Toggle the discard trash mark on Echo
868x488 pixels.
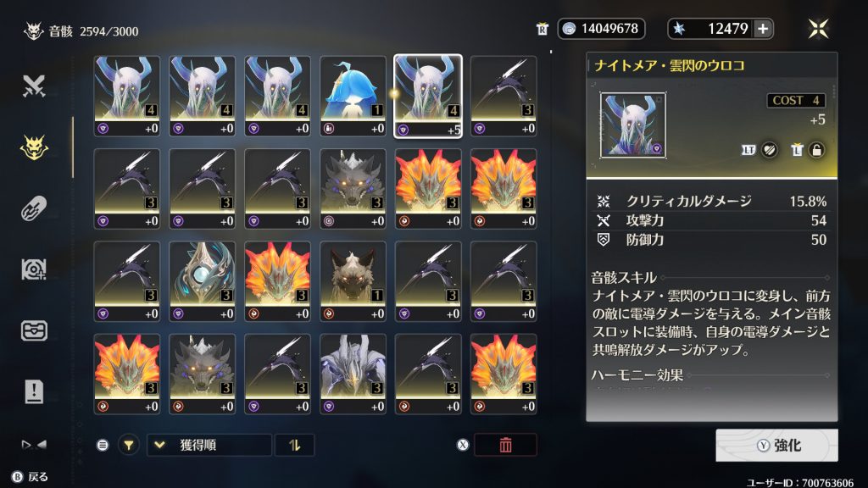[797, 150]
